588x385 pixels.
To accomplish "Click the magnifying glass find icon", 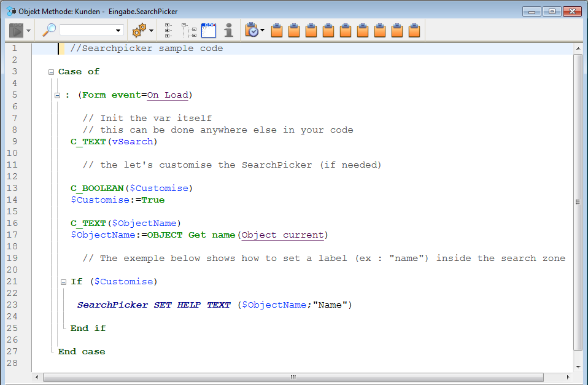I will 48,30.
